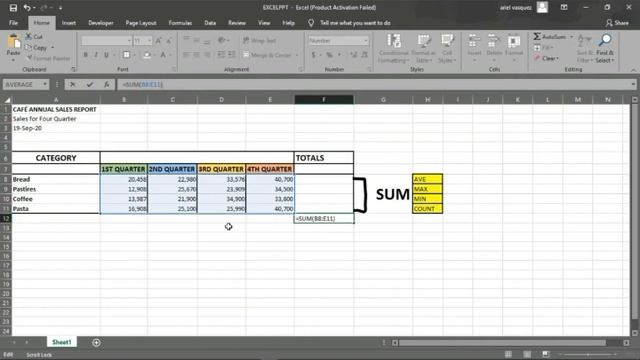The image size is (640, 360).
Task: Add a new sheet with the plus icon
Action: (96, 342)
